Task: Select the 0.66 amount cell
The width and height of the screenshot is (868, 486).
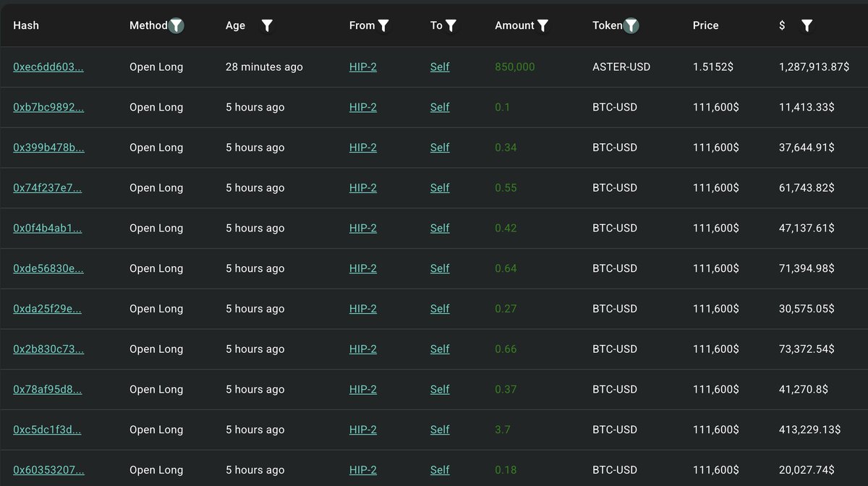Action: (506, 349)
